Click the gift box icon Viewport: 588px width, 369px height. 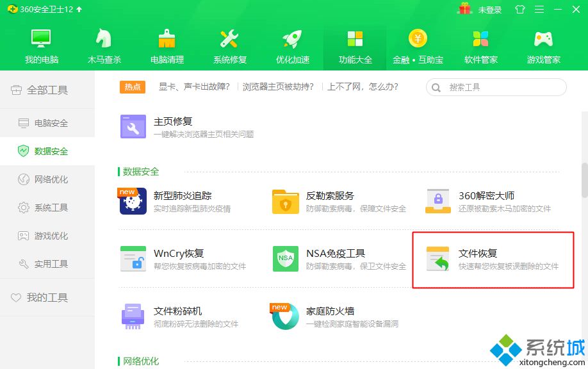click(x=464, y=8)
